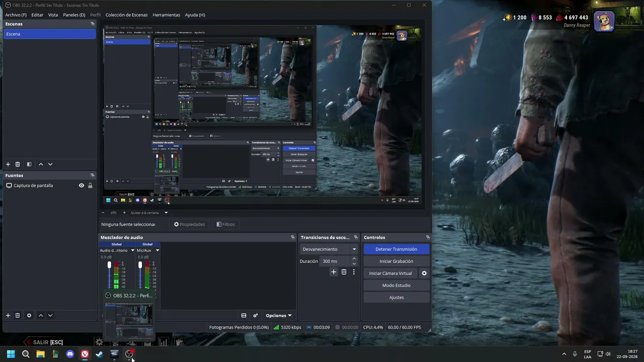Toggle audio mixer layout icon
The image size is (644, 362).
tap(244, 316)
